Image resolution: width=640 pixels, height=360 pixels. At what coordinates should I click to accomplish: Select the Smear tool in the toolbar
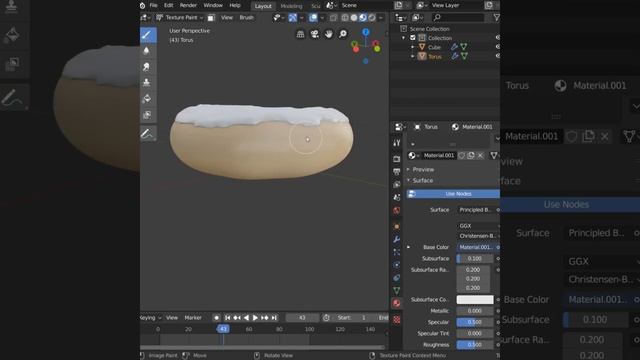pos(147,67)
